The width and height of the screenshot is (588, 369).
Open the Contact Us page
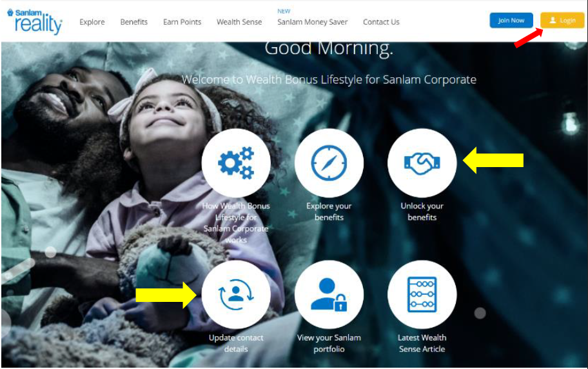point(381,22)
